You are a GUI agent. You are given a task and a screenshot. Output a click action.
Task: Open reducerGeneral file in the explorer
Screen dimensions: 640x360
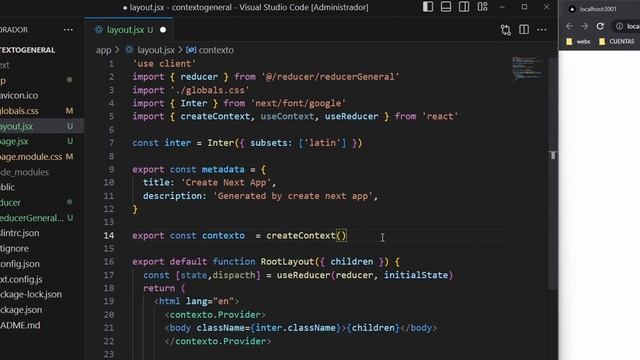[x=32, y=218]
